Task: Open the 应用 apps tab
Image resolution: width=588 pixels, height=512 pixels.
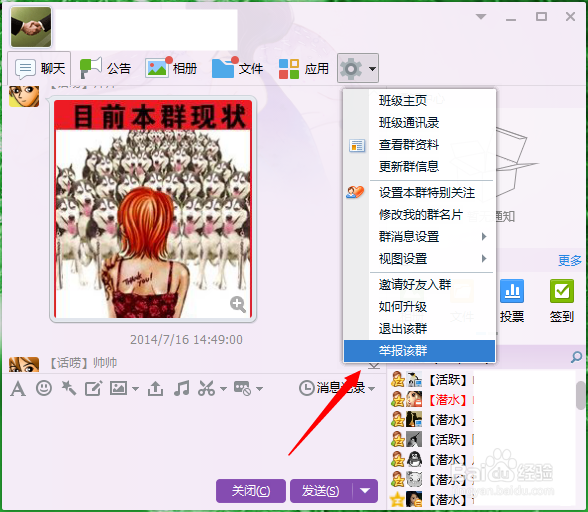Action: click(304, 69)
